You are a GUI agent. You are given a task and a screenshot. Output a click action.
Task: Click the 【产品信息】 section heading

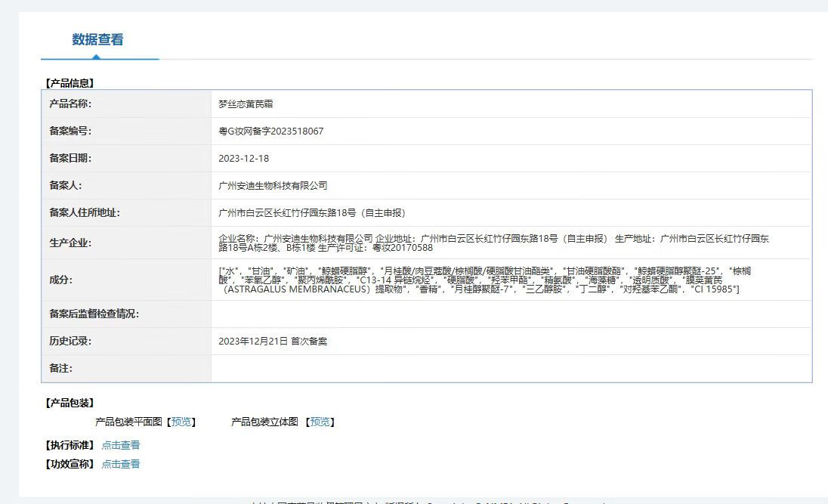click(70, 83)
